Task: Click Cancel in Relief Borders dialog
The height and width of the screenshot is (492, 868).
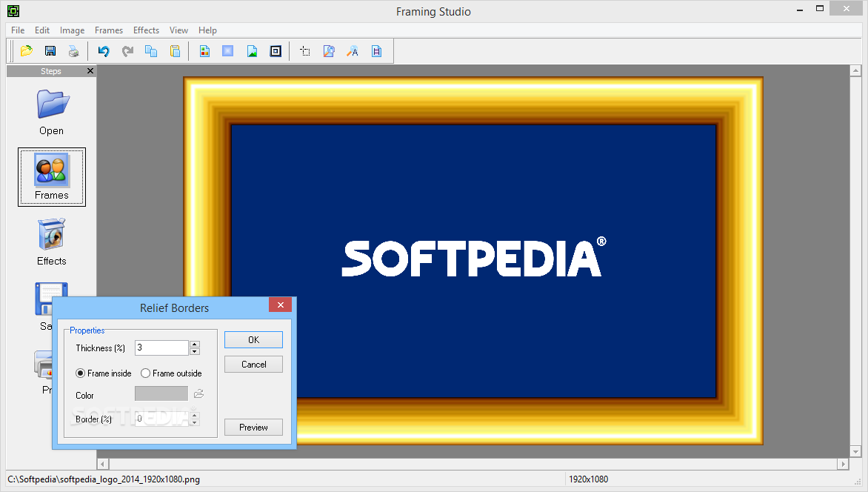Action: tap(253, 364)
